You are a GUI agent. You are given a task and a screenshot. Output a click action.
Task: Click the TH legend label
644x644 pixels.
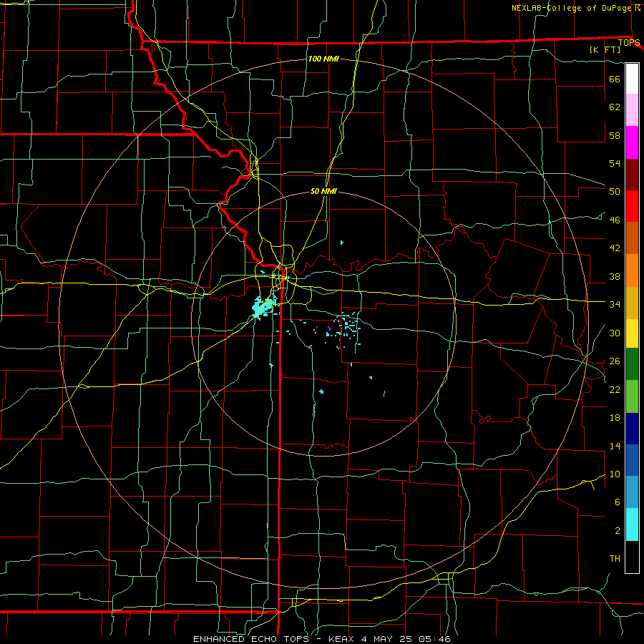[x=615, y=559]
